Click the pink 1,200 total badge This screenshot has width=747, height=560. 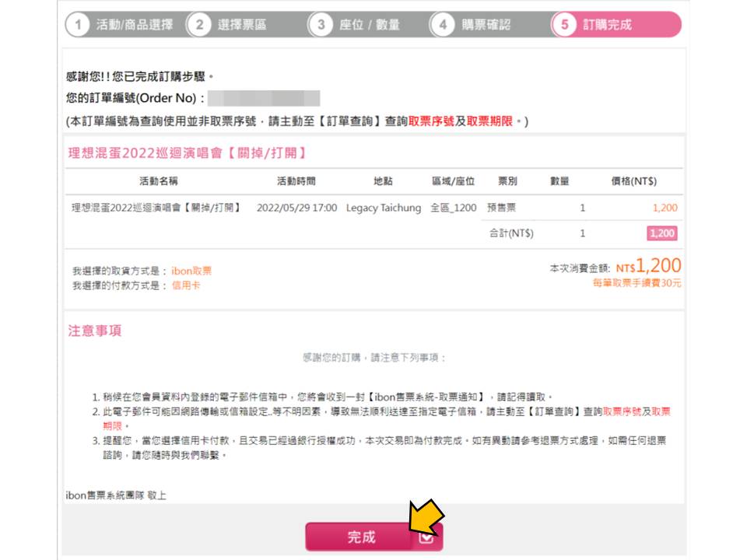tap(661, 233)
